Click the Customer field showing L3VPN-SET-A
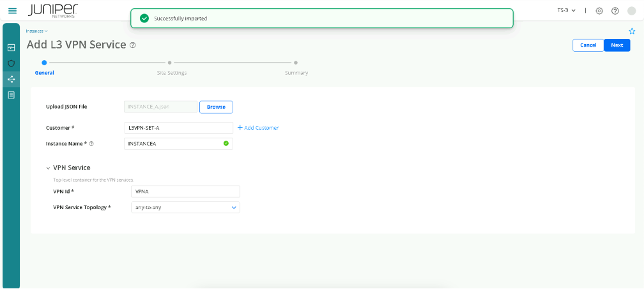644x289 pixels. 179,128
